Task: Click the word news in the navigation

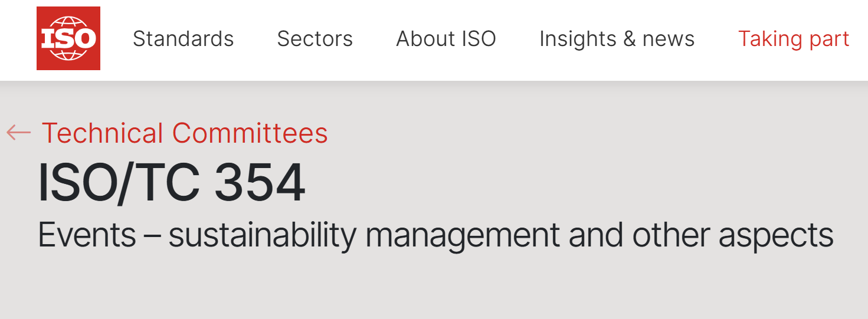Action: point(669,40)
